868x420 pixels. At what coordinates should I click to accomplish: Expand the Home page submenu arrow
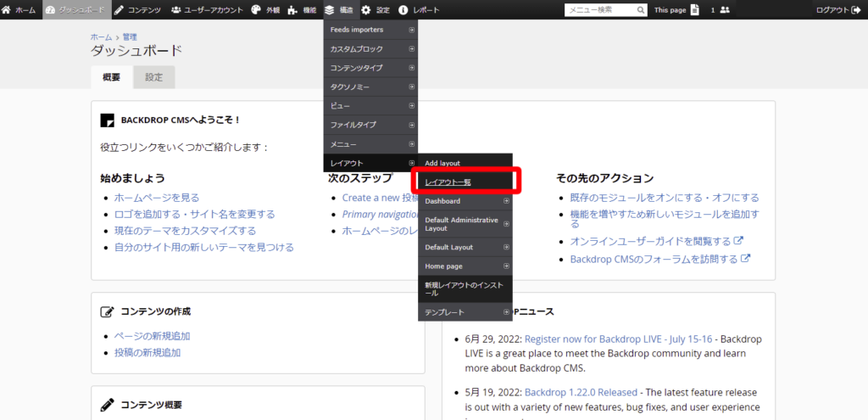(506, 266)
